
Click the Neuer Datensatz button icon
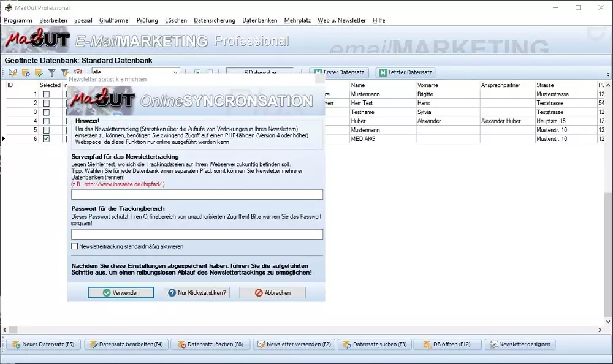click(16, 344)
